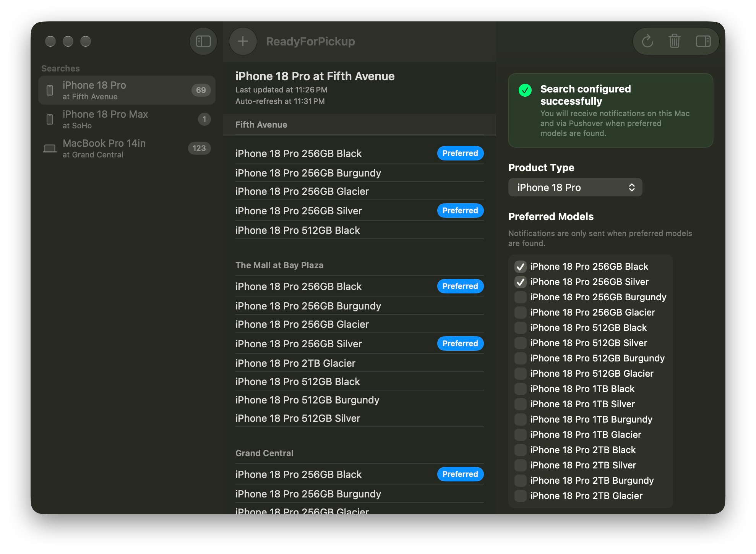Select Bay Plaza iPhone 18 Pro 2TB Glacier row
Screen dimensions: 756x554
(359, 363)
